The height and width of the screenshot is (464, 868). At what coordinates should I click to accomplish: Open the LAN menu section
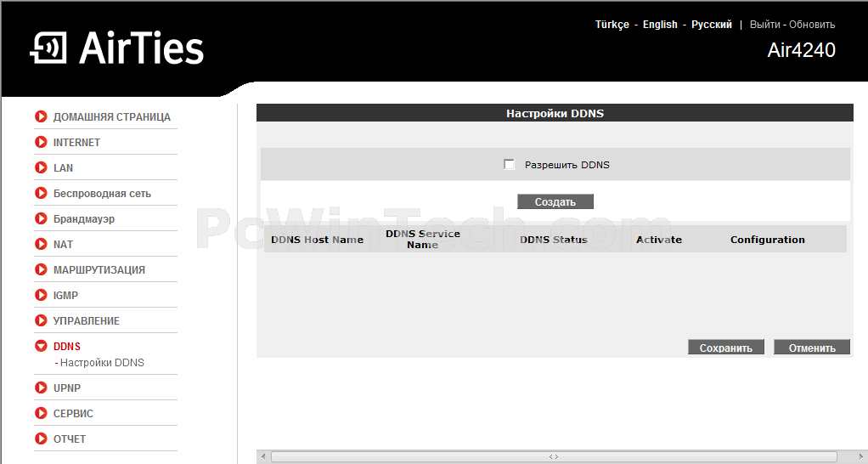(63, 167)
